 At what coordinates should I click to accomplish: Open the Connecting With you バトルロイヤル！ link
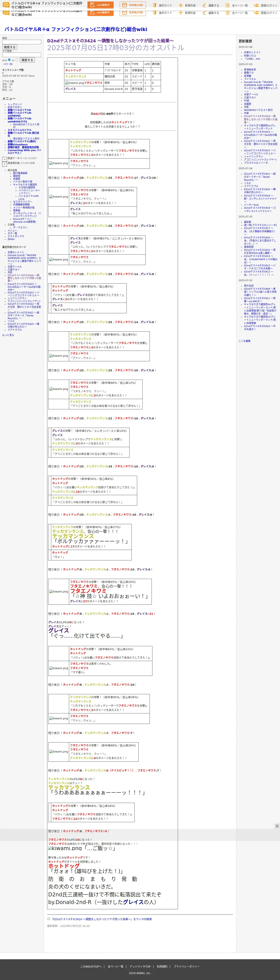pos(24,152)
